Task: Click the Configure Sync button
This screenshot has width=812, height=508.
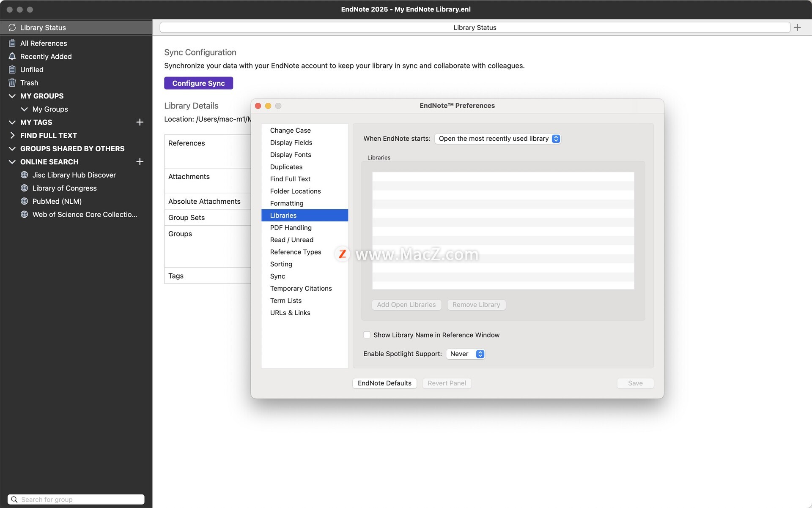Action: point(198,83)
